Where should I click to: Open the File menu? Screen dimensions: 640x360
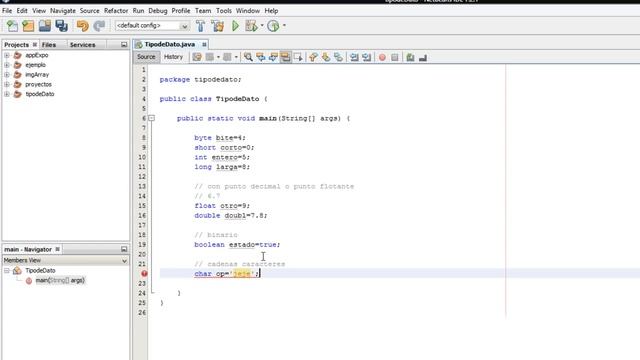(7, 11)
